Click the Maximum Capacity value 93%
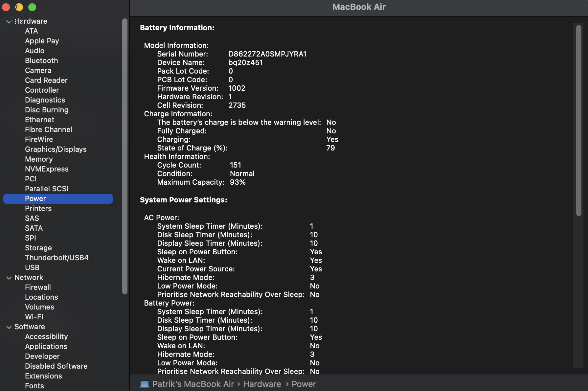The height and width of the screenshot is (391, 588). (238, 182)
